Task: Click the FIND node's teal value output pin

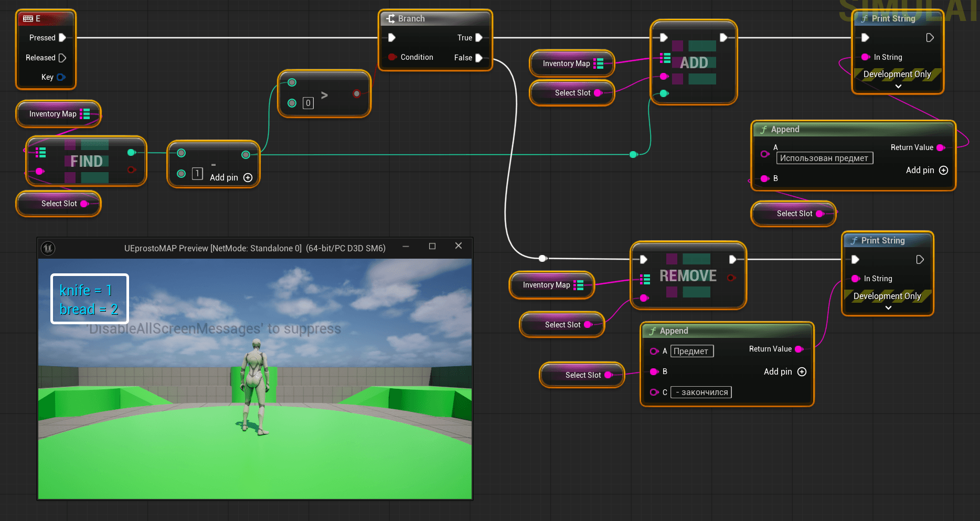Action: coord(131,153)
